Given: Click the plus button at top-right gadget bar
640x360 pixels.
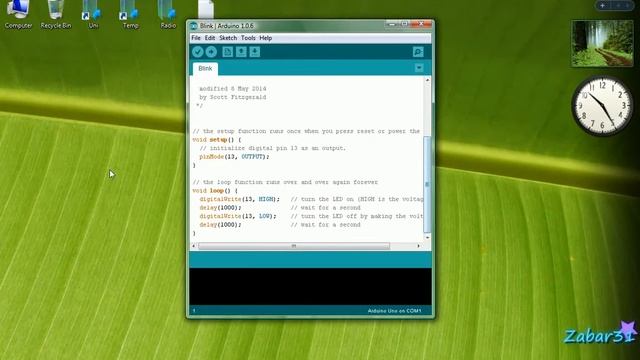Looking at the screenshot, I should (602, 6).
